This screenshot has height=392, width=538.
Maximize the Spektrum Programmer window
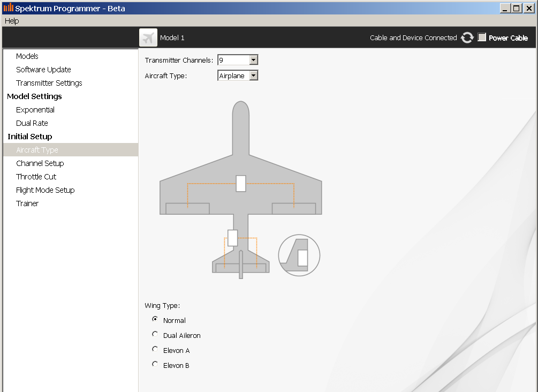(x=516, y=8)
